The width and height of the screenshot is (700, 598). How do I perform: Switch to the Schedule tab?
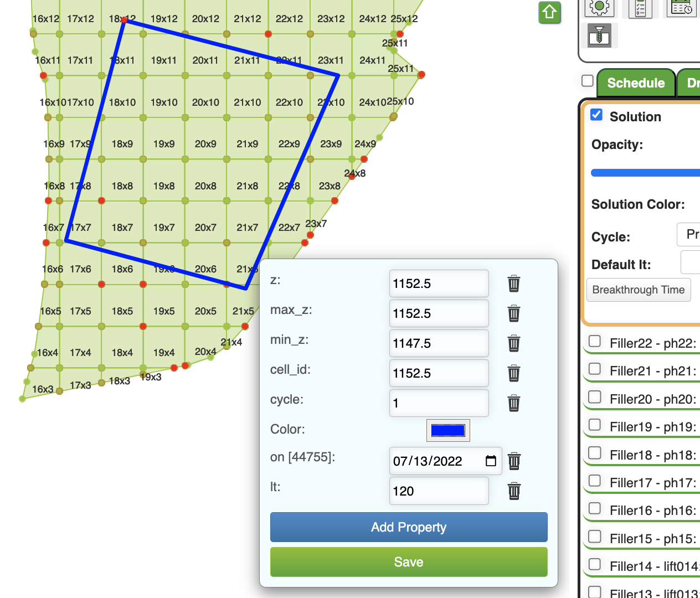point(636,83)
